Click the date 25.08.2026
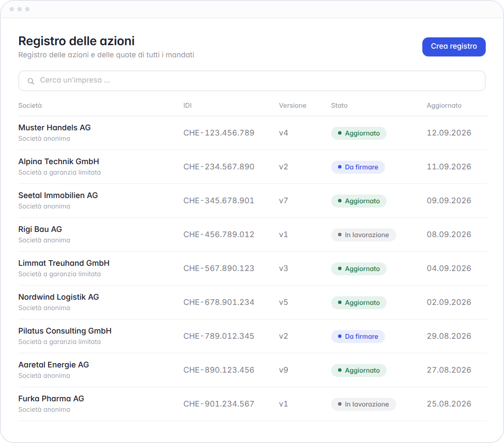This screenshot has width=504, height=443. coord(449,404)
